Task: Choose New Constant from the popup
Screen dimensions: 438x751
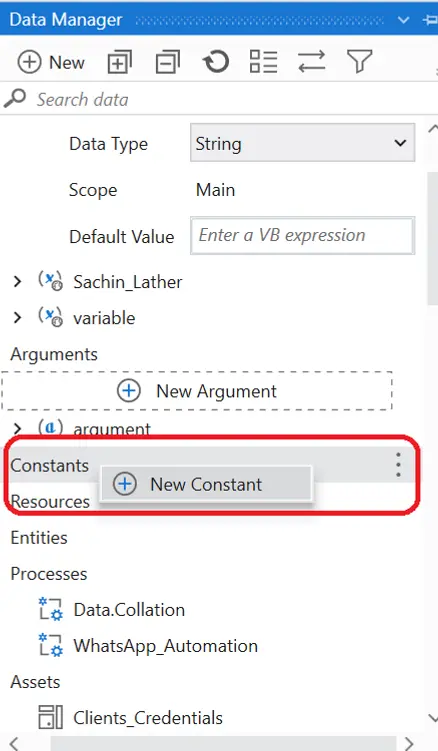Action: click(206, 484)
